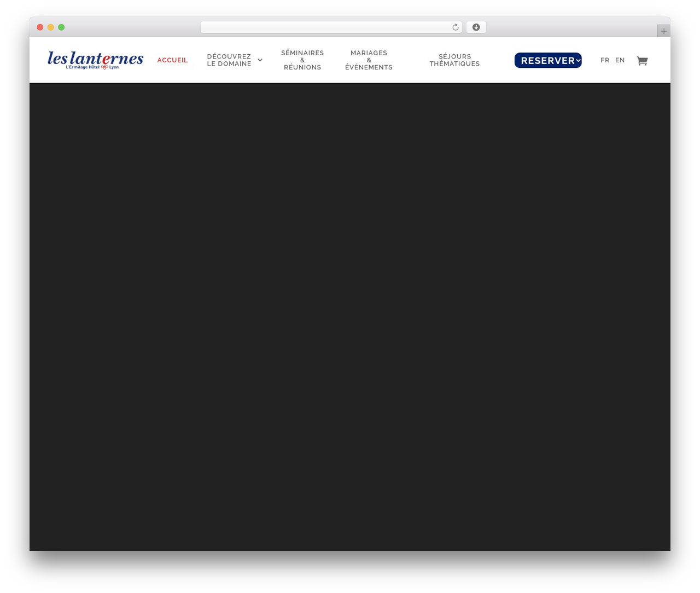The image size is (700, 593).
Task: Go to the ACCUEIL menu item
Action: click(x=172, y=60)
